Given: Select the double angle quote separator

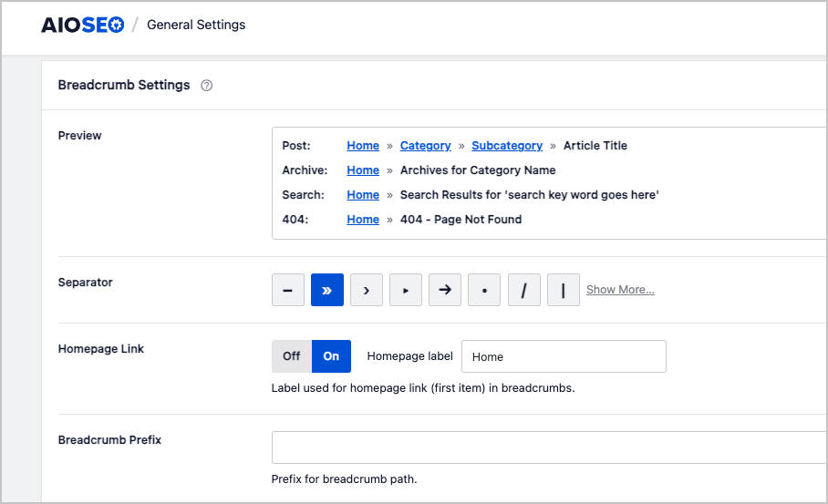Looking at the screenshot, I should (326, 290).
